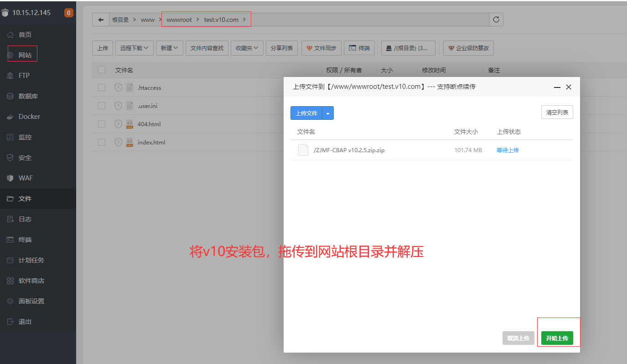Click the /(根目录) disk button
The image size is (627, 364).
coord(408,48)
